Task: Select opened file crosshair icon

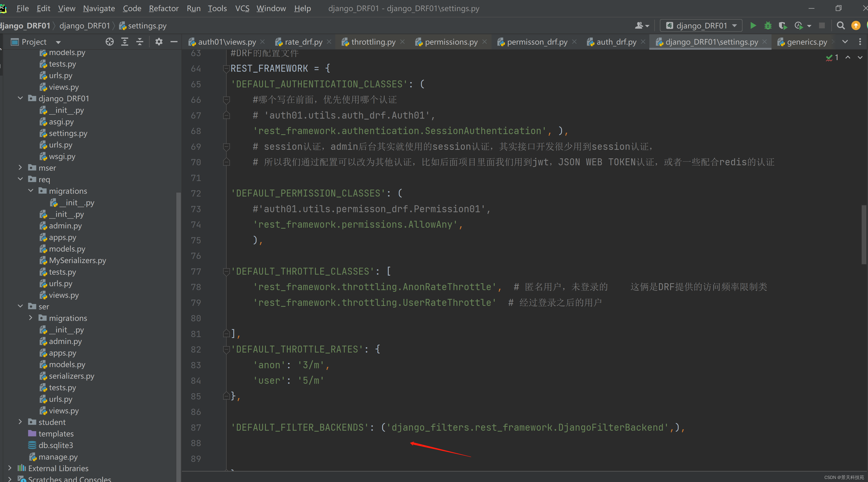Action: pos(109,42)
